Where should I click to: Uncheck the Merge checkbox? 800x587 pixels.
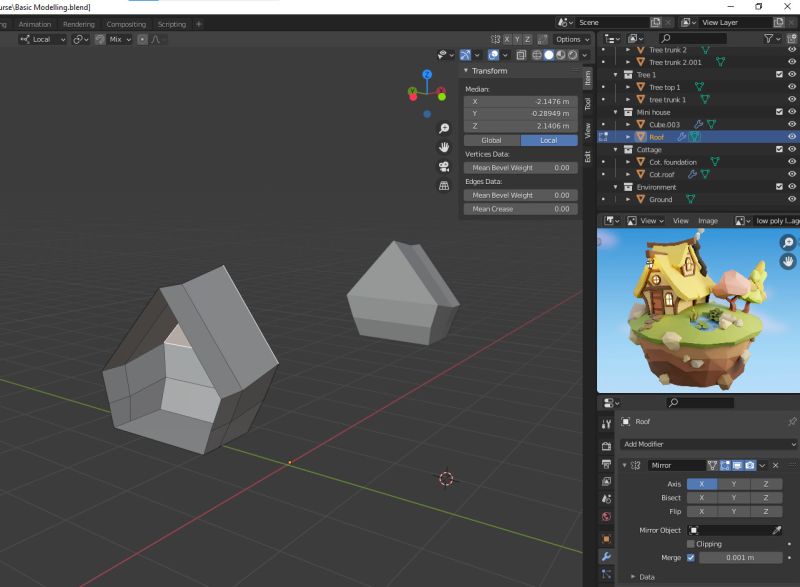pyautogui.click(x=691, y=558)
